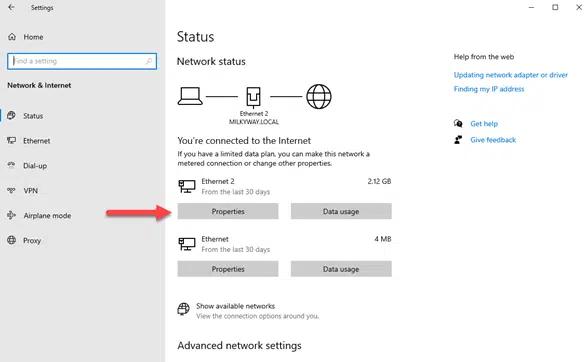Click the back arrow in Settings
Viewport: 587px width, 362px height.
click(11, 7)
